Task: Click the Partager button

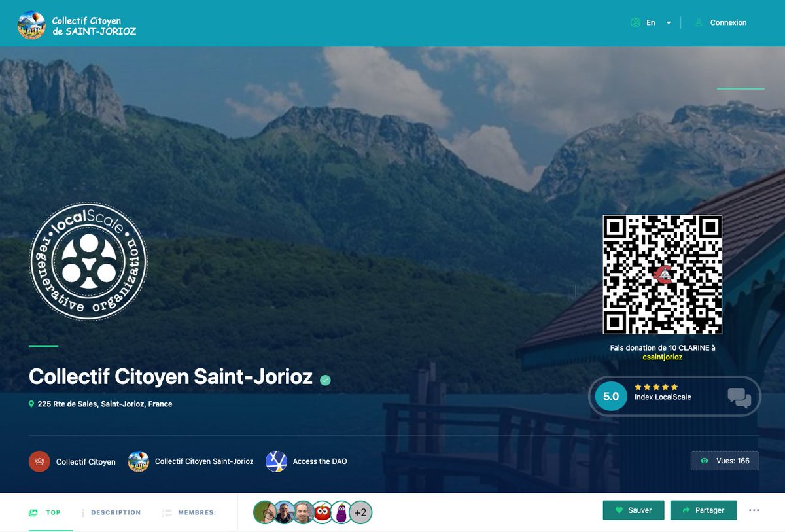Action: 703,510
